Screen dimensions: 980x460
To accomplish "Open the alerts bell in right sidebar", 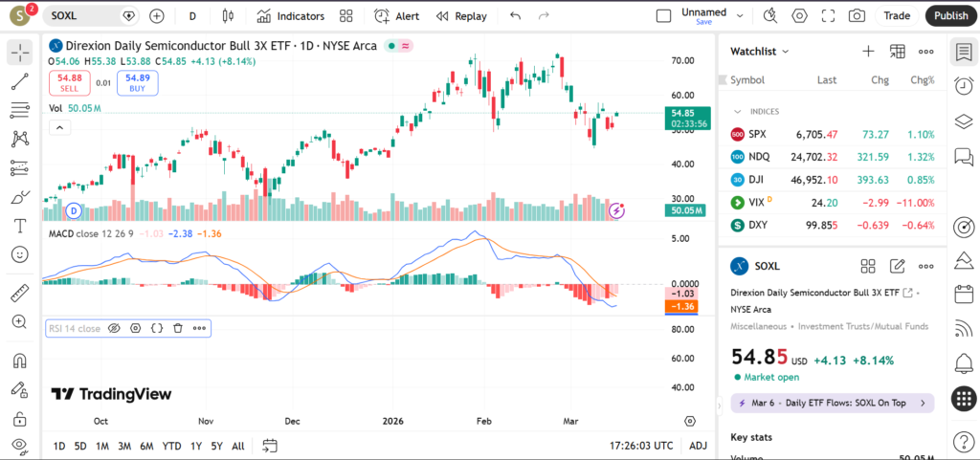I will [964, 362].
